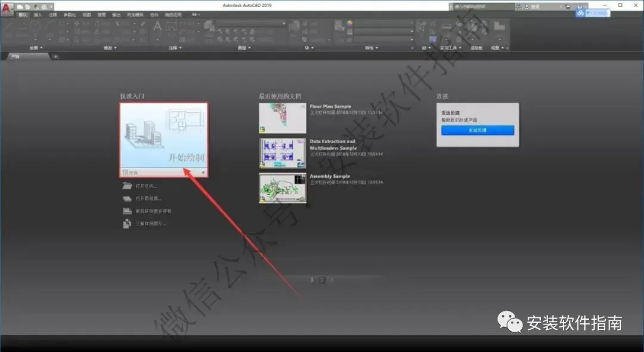Expand the 绘图 panel dropdown
Screen dimensions: 644x352
pos(36,48)
